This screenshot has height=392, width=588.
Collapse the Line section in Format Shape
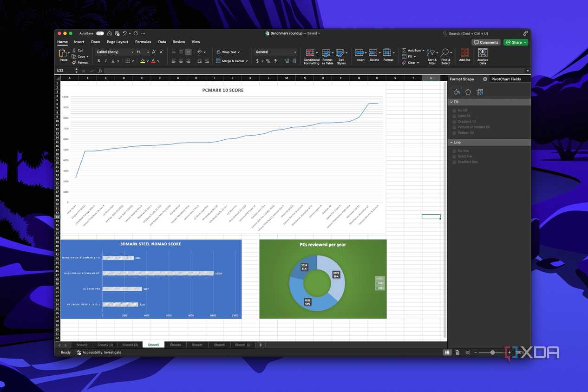pyautogui.click(x=451, y=142)
